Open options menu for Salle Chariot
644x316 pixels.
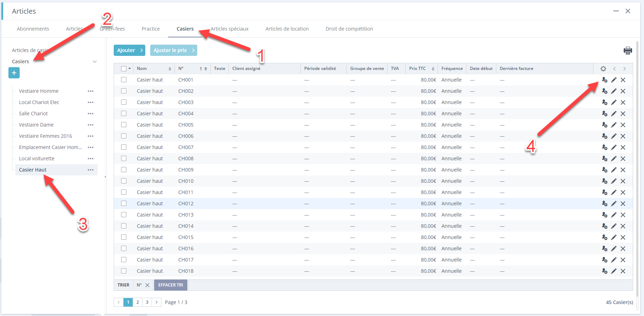pos(91,114)
